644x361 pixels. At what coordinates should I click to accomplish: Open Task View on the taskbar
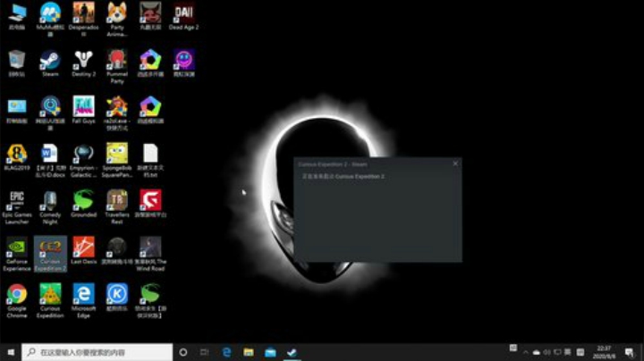pos(204,352)
